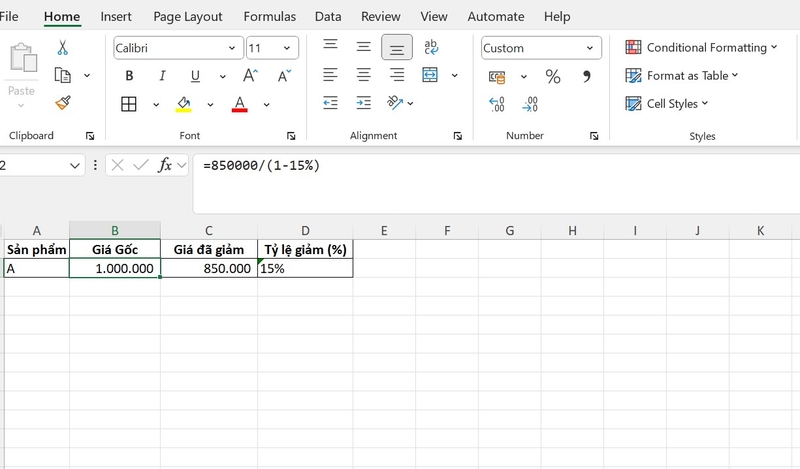Screen dimensions: 800x469
Task: Toggle underline formatting
Action: [195, 76]
